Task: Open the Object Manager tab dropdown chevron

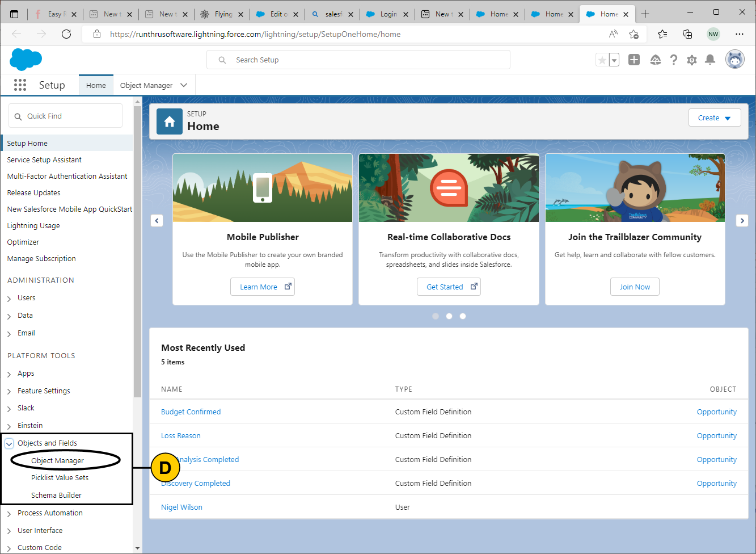Action: pos(184,85)
